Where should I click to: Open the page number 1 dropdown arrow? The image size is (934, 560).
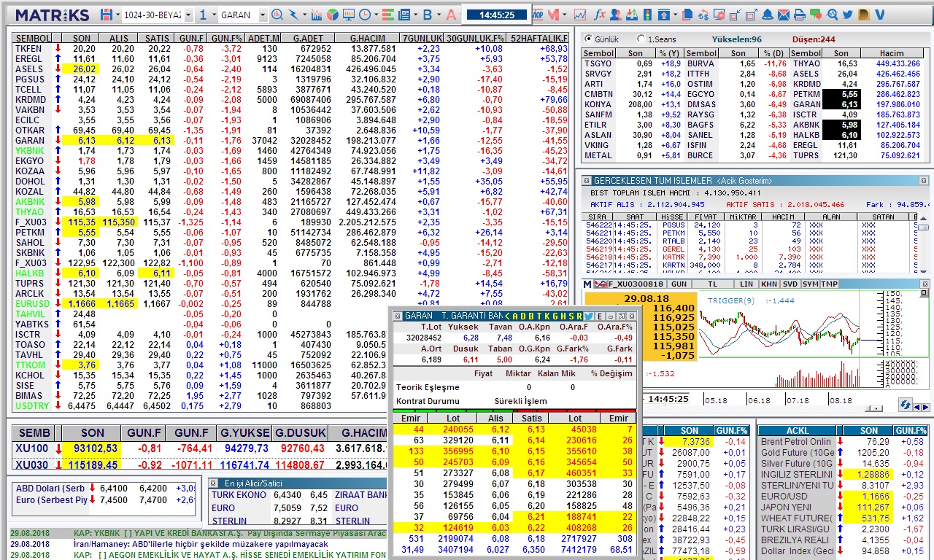point(214,15)
